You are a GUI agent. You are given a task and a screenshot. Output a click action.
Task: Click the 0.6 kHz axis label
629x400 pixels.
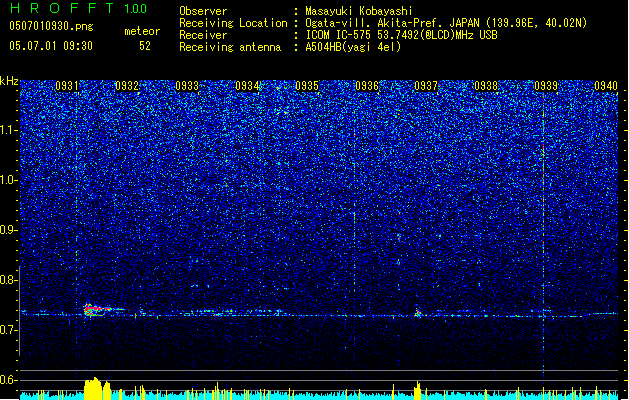click(x=9, y=380)
